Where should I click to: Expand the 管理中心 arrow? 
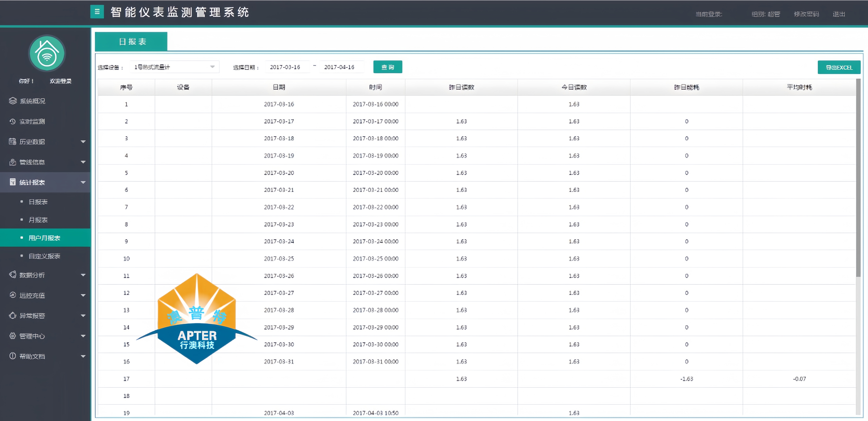coord(83,336)
